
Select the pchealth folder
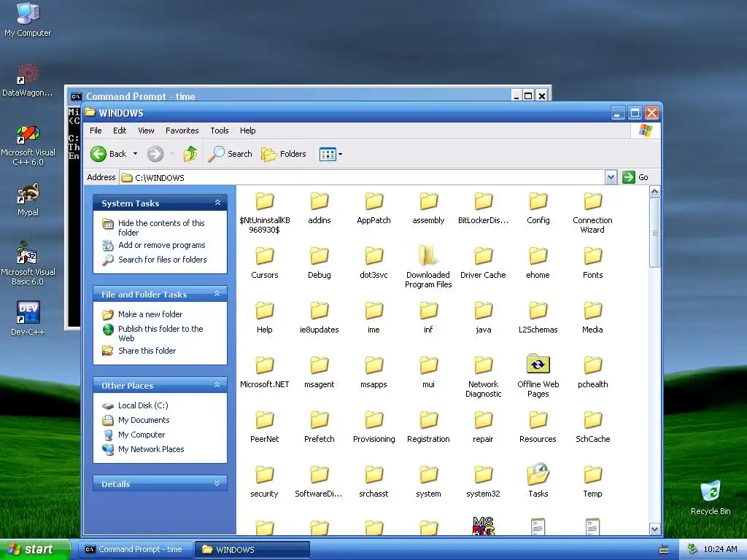[x=592, y=373]
